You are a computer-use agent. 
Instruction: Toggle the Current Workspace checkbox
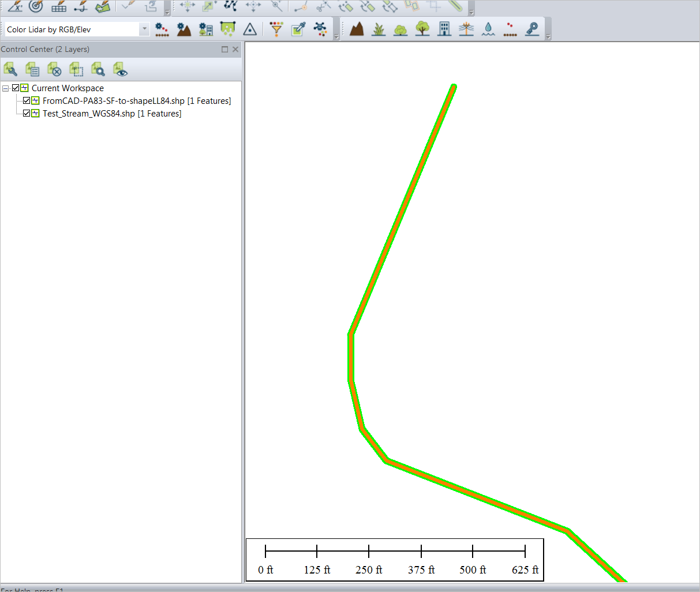click(x=16, y=88)
